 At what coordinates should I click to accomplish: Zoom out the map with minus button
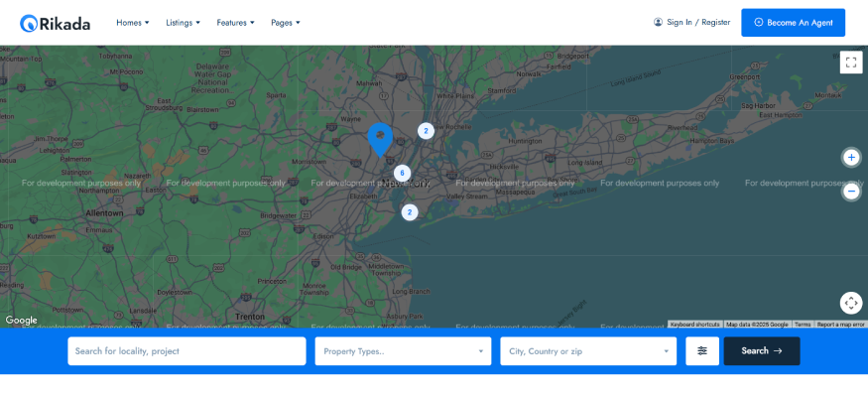click(x=850, y=191)
